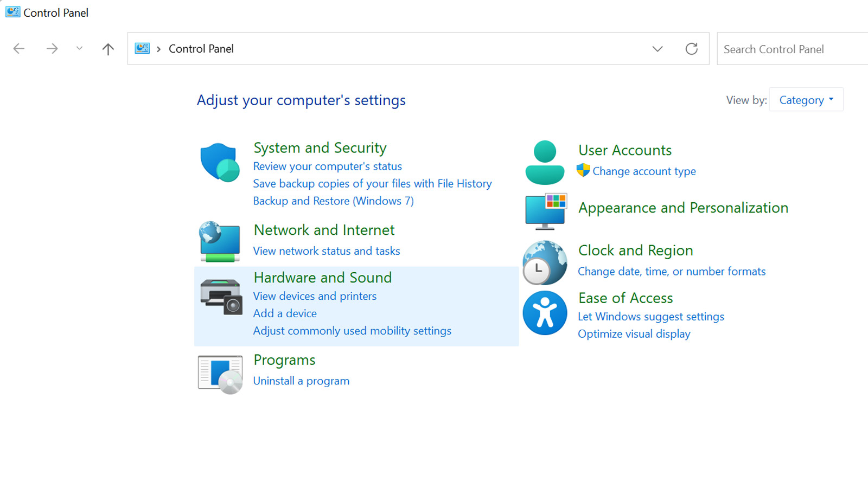Click the UAC shield beside Change account type
This screenshot has height=488, width=868.
click(583, 170)
